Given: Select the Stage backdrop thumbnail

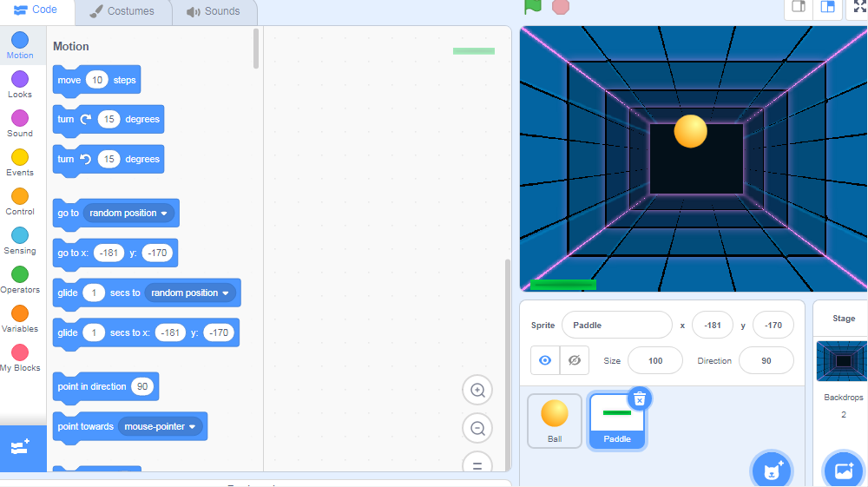Looking at the screenshot, I should point(843,361).
